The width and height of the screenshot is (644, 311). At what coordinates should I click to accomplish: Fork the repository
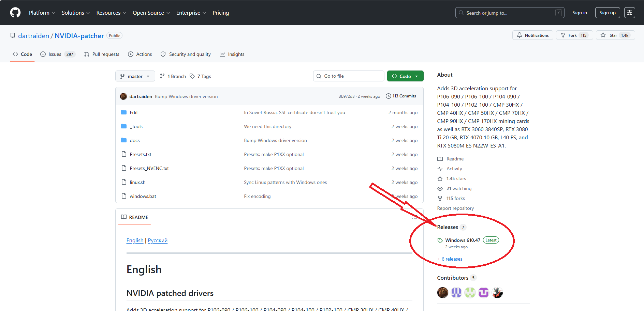tap(574, 35)
